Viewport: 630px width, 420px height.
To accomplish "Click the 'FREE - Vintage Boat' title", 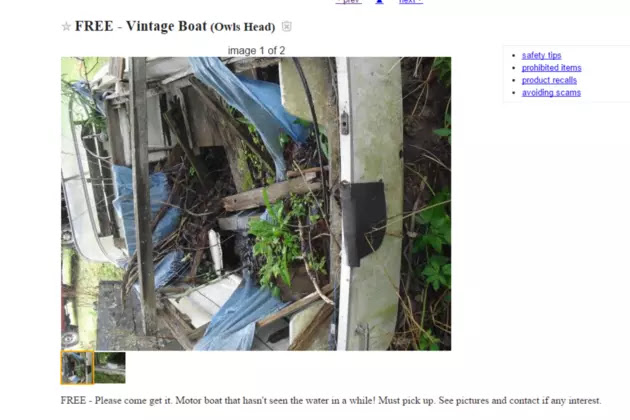I will coord(141,26).
